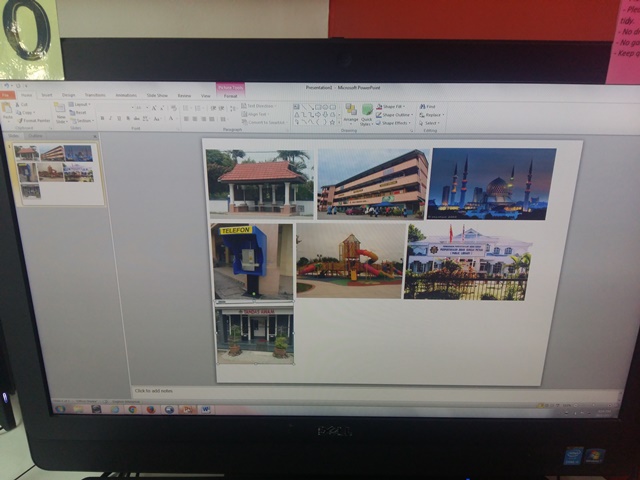640x480 pixels.
Task: Center the text
Action: coord(195,119)
